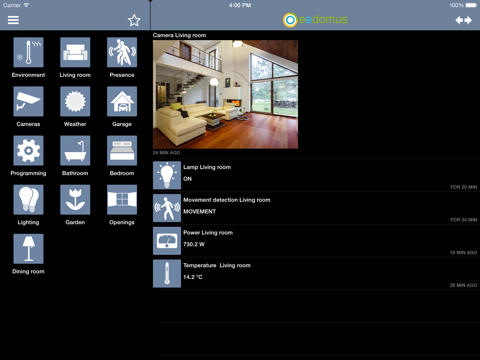The width and height of the screenshot is (480, 360).
Task: Open the Environment category
Action: click(x=28, y=52)
